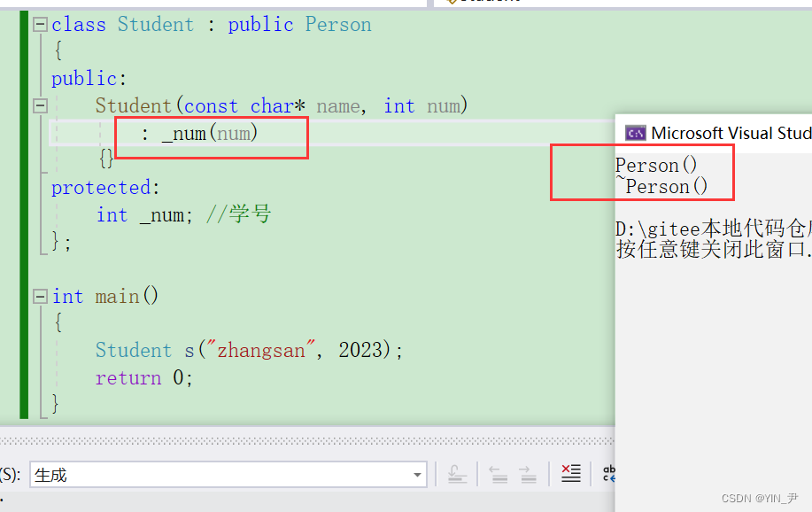Click the 按任意键关闭此窗口 console line

coord(714,249)
